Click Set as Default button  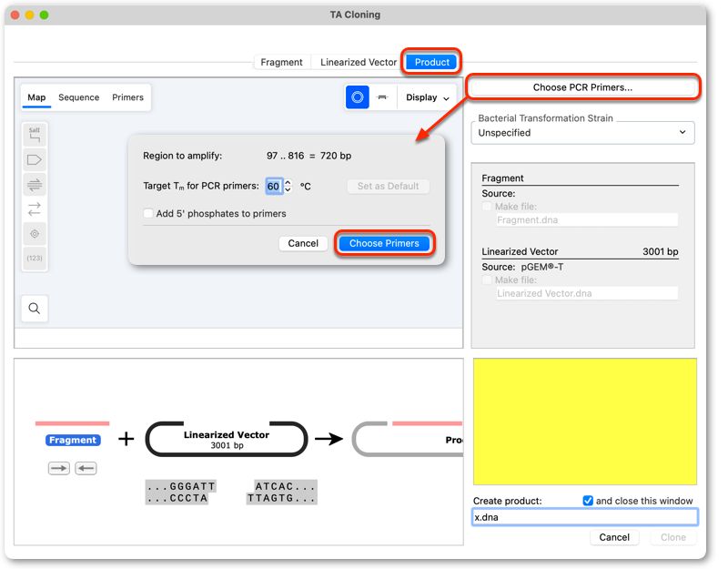(389, 186)
